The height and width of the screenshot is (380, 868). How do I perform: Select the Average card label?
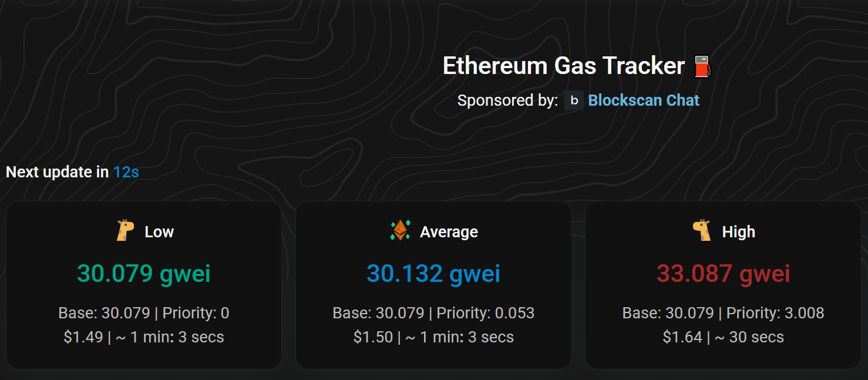(x=449, y=232)
